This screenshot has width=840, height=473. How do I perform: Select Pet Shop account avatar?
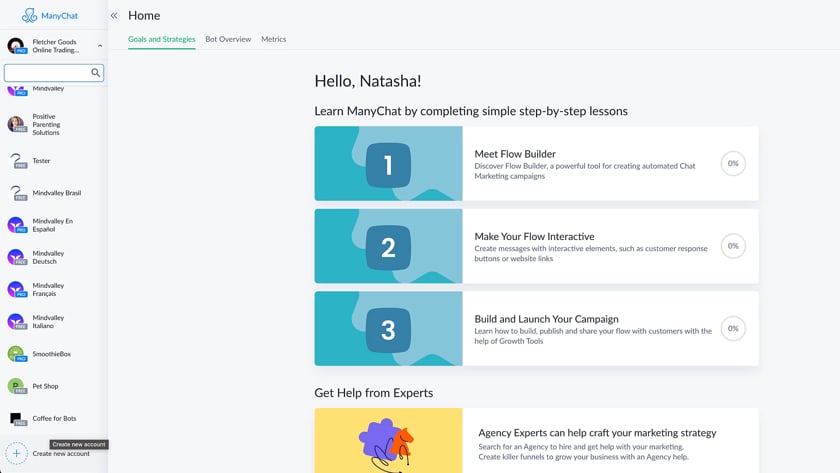[16, 386]
